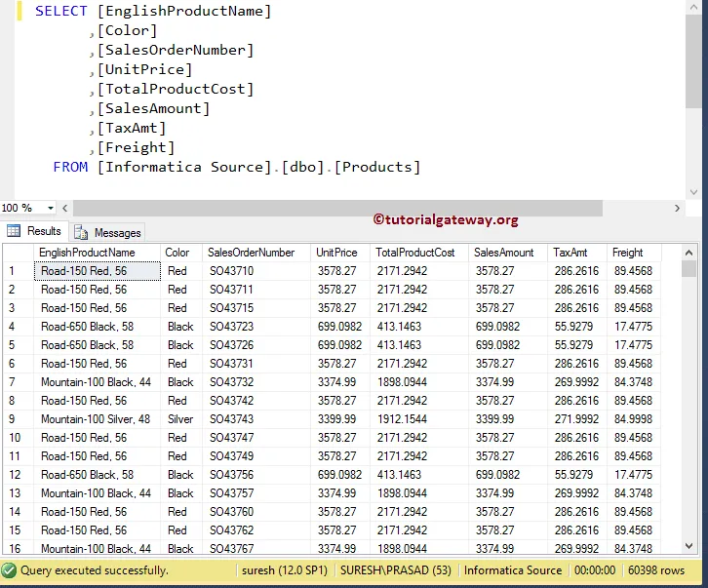Select row header number 1
Image resolution: width=708 pixels, height=588 pixels.
click(19, 271)
